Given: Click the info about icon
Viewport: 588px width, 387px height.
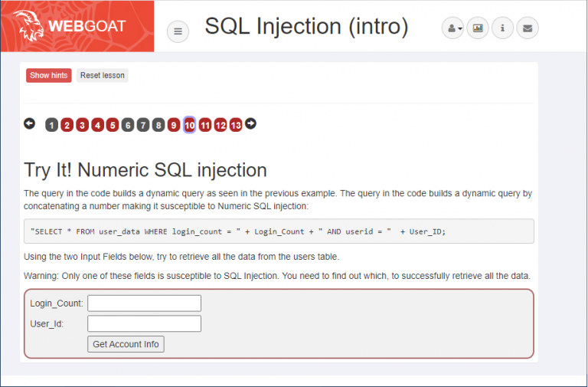Looking at the screenshot, I should [x=502, y=28].
